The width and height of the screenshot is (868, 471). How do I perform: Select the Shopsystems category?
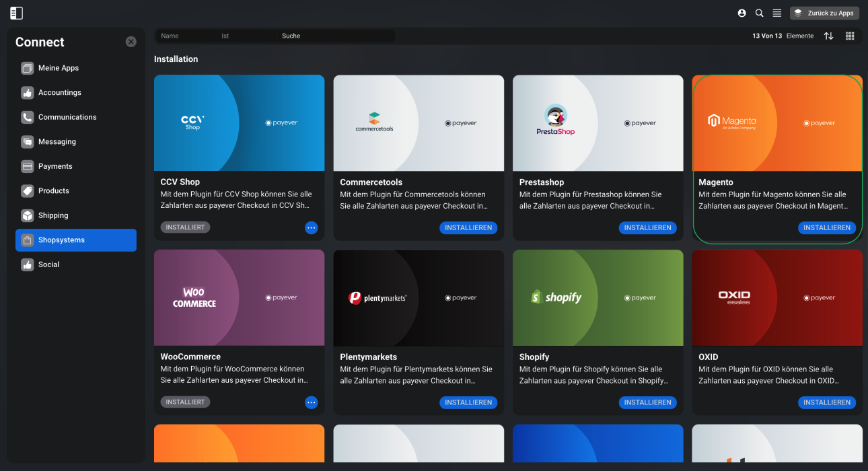(76, 240)
